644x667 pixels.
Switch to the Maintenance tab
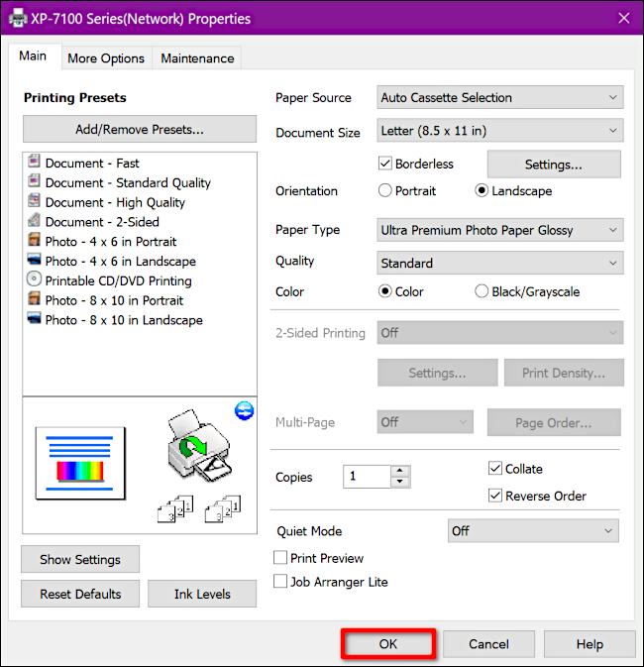[x=197, y=58]
